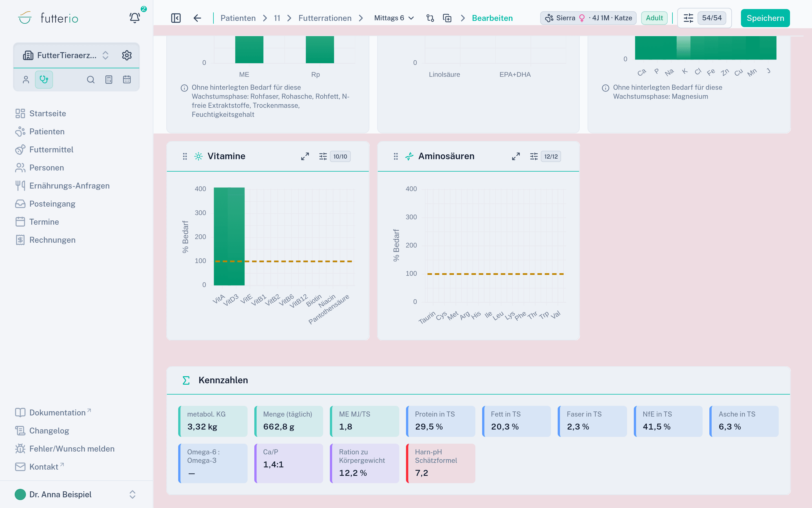Select the person mode icon
The width and height of the screenshot is (812, 508).
(26, 80)
